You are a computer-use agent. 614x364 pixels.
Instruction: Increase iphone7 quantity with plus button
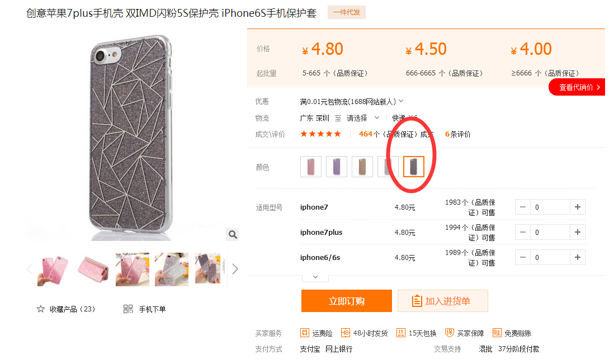578,207
